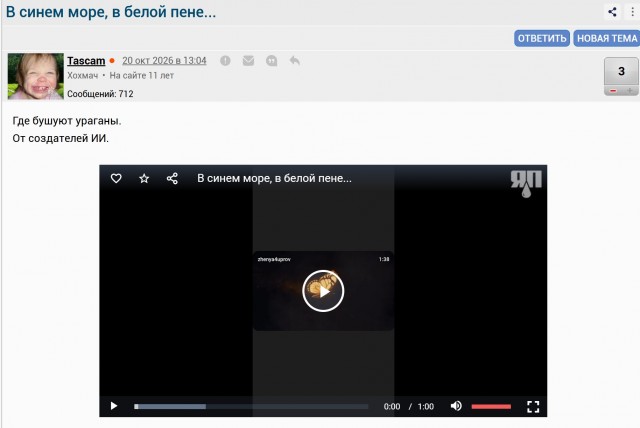Click the orange online status dot
The height and width of the screenshot is (428, 640).
[x=112, y=61]
